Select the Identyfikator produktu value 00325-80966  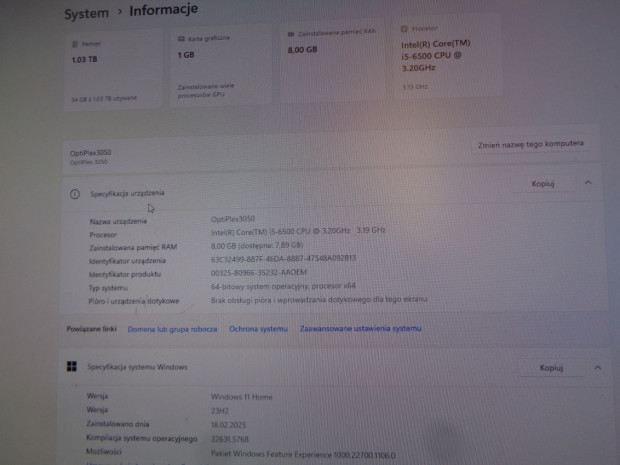pyautogui.click(x=259, y=272)
